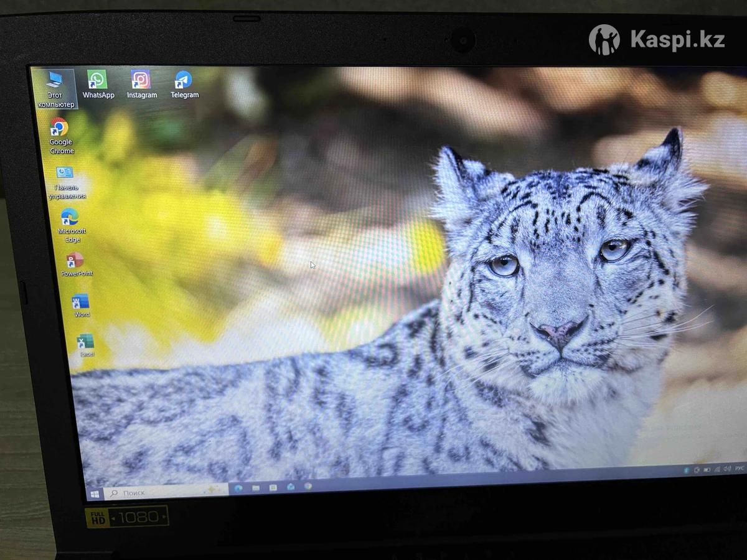The width and height of the screenshot is (747, 560).
Task: Open the volume control in system tray
Action: [726, 469]
